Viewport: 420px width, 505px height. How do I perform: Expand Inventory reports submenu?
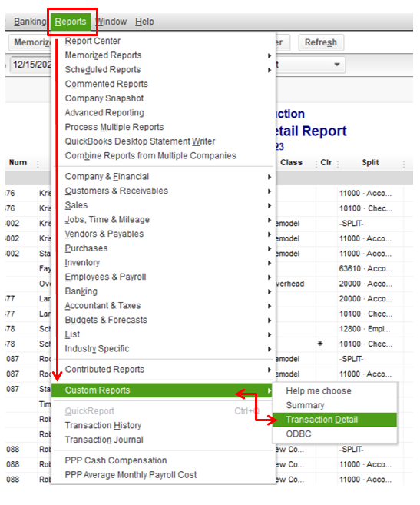coord(164,262)
